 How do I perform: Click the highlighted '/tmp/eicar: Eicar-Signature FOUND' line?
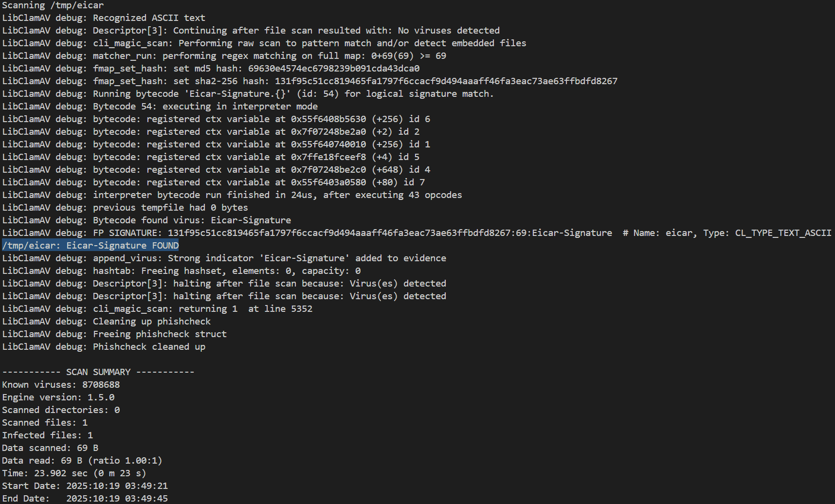pyautogui.click(x=91, y=246)
